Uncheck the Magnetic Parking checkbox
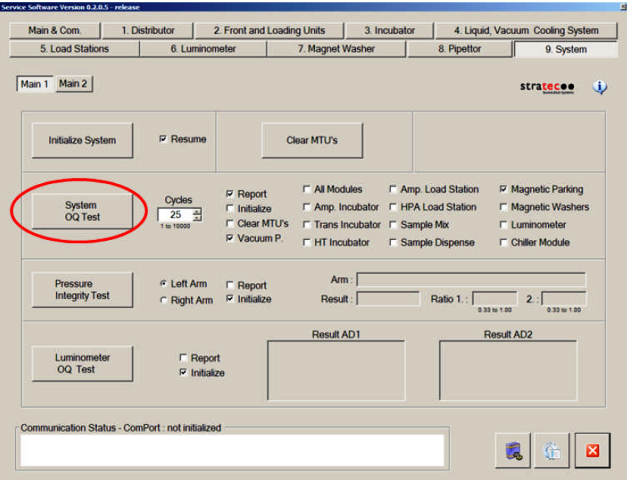The width and height of the screenshot is (627, 480). point(504,189)
